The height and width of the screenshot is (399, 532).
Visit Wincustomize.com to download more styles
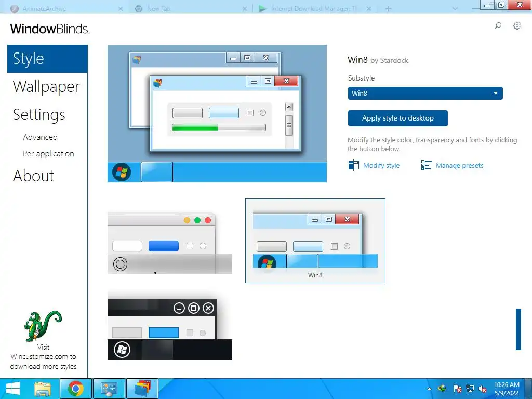point(43,357)
